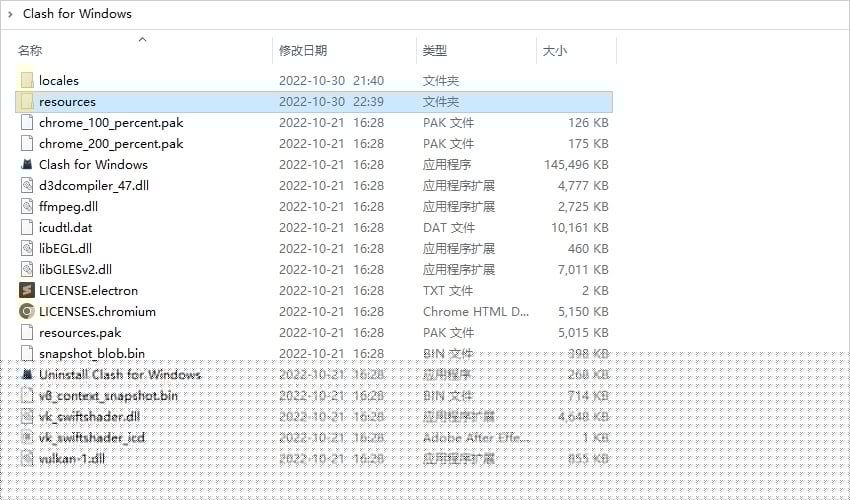This screenshot has height=500, width=850.
Task: Click the icudtl.dat file icon
Action: pos(27,227)
